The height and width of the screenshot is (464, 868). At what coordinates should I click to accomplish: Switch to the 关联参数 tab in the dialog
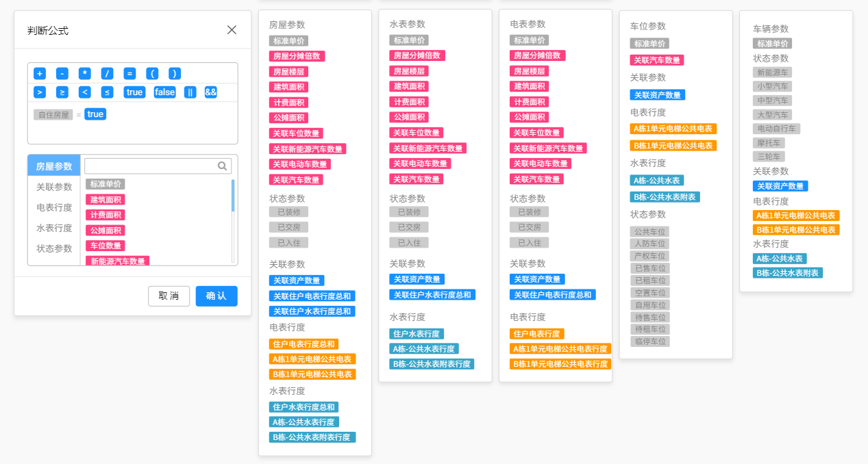54,187
